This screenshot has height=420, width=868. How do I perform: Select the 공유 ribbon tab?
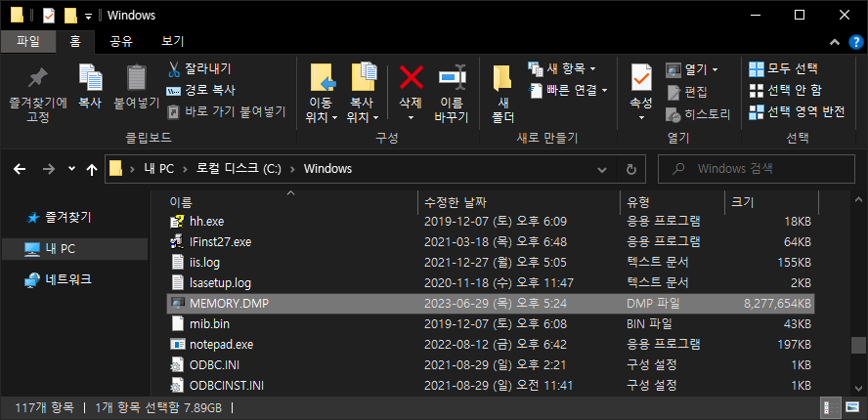[120, 41]
